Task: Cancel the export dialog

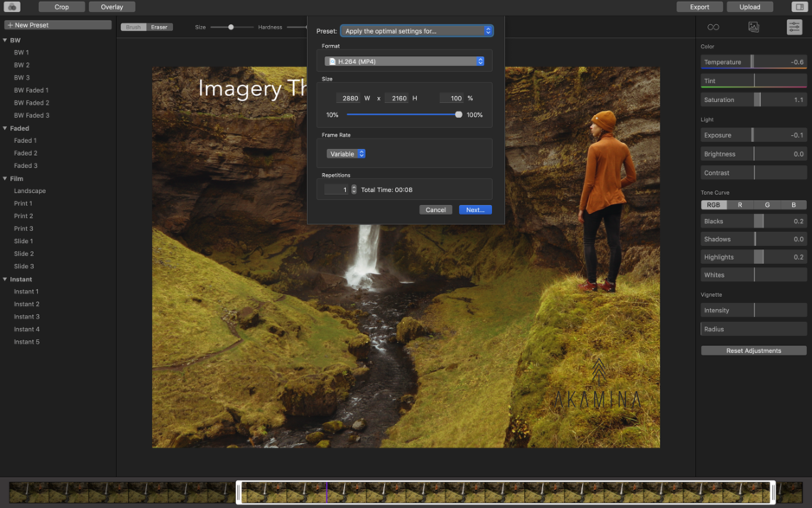Action: tap(436, 209)
